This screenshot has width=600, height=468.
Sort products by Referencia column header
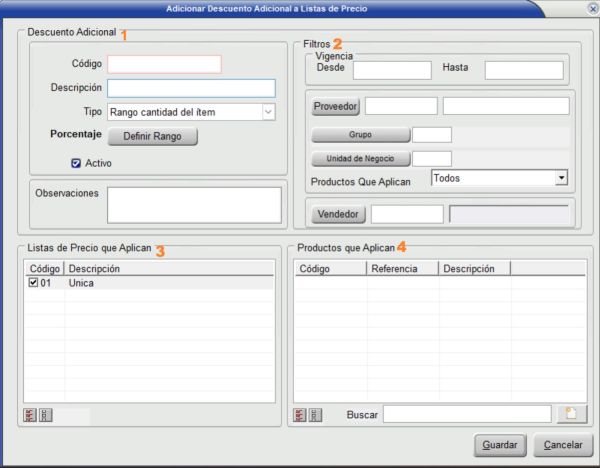402,268
